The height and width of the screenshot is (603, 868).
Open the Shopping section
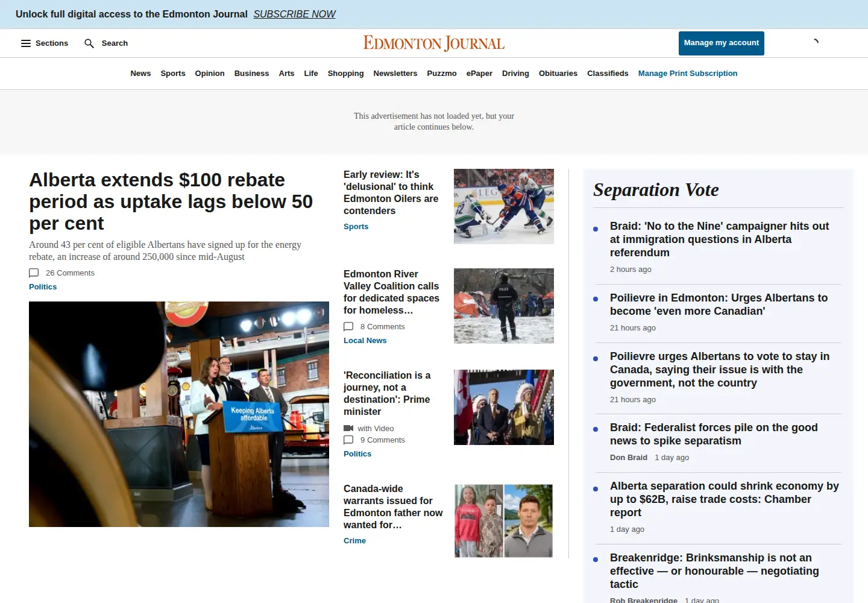point(345,74)
